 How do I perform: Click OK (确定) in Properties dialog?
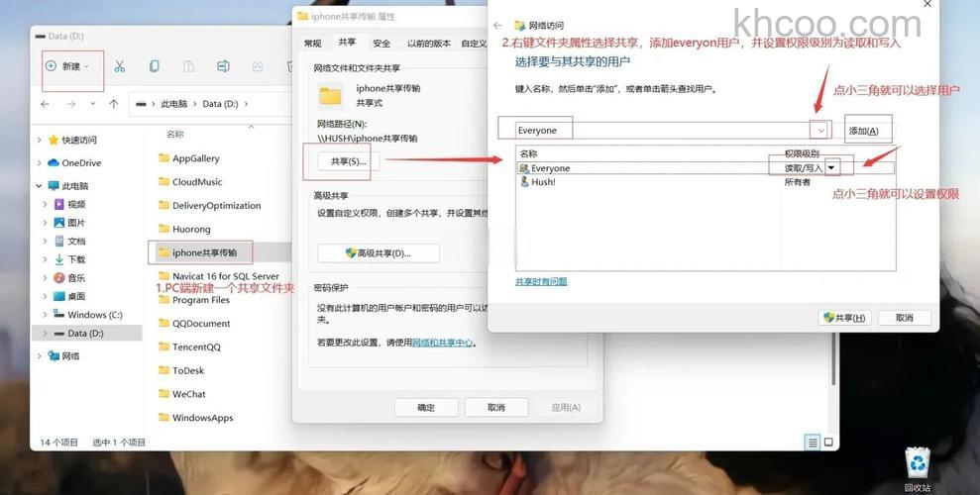click(426, 408)
